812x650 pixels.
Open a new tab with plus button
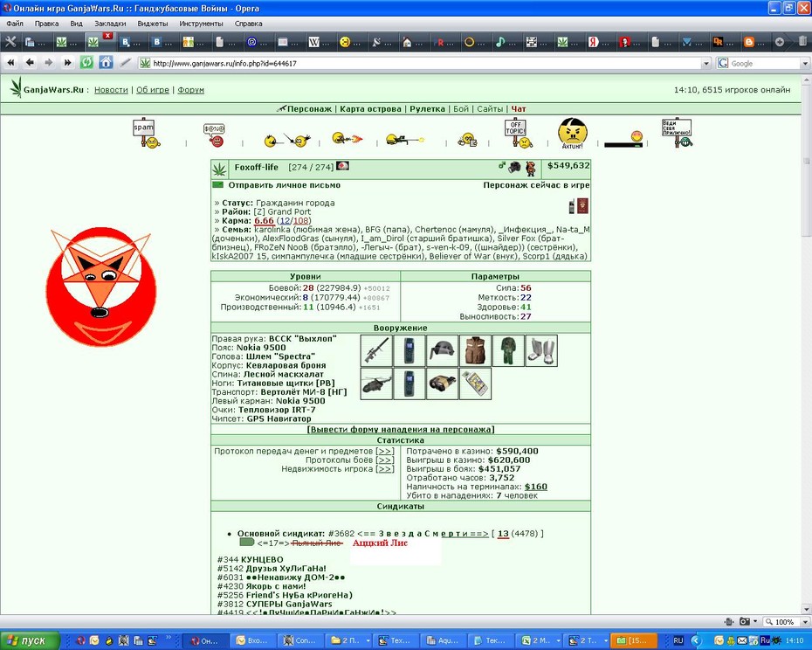click(780, 43)
